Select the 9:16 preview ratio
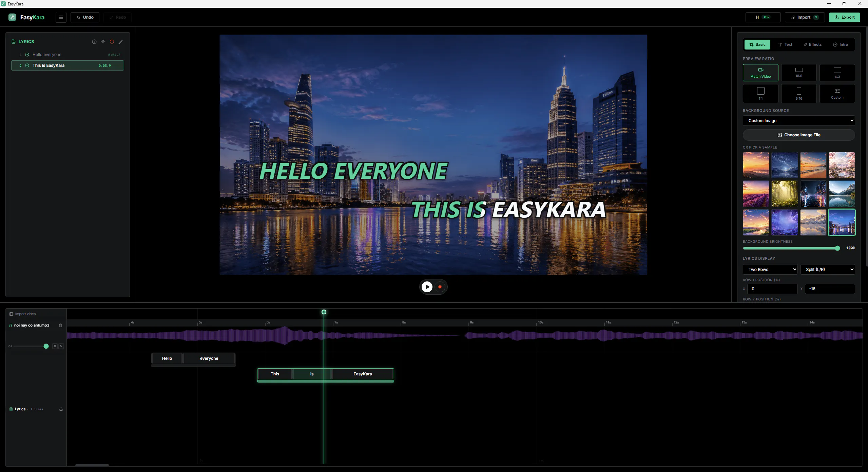This screenshot has width=868, height=472. tap(799, 94)
